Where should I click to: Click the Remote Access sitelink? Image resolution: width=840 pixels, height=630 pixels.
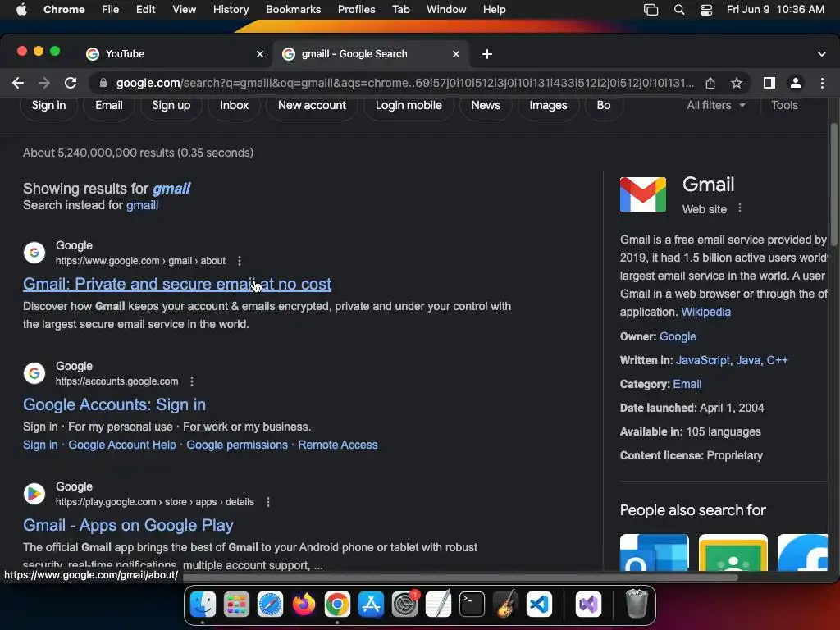click(337, 445)
